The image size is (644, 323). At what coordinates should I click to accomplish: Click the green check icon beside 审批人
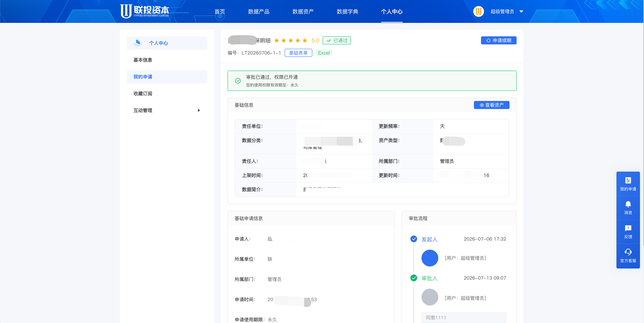click(414, 278)
